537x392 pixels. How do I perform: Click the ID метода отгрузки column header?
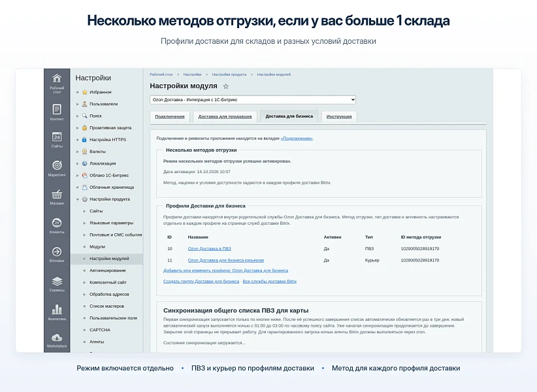pyautogui.click(x=421, y=237)
